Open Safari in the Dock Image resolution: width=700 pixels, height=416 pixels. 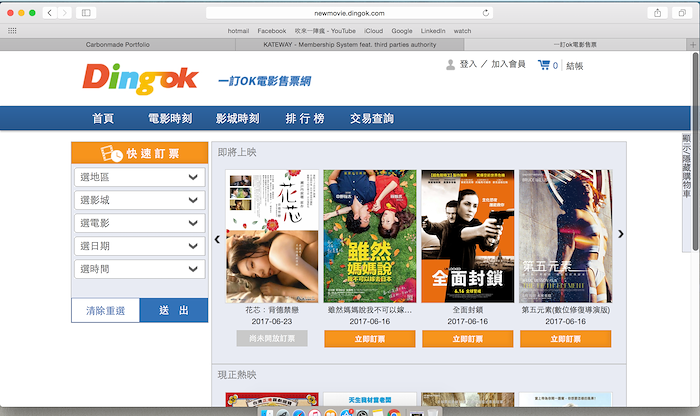pos(298,413)
